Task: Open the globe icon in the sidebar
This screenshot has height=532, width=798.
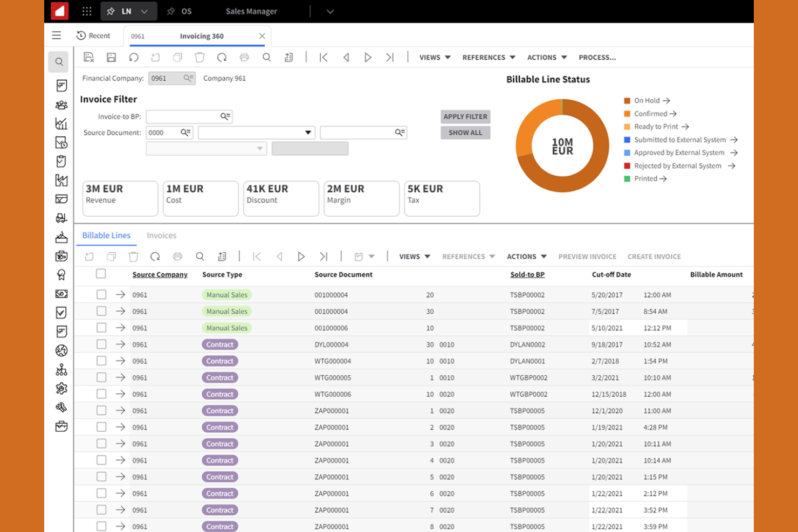Action: [x=61, y=351]
